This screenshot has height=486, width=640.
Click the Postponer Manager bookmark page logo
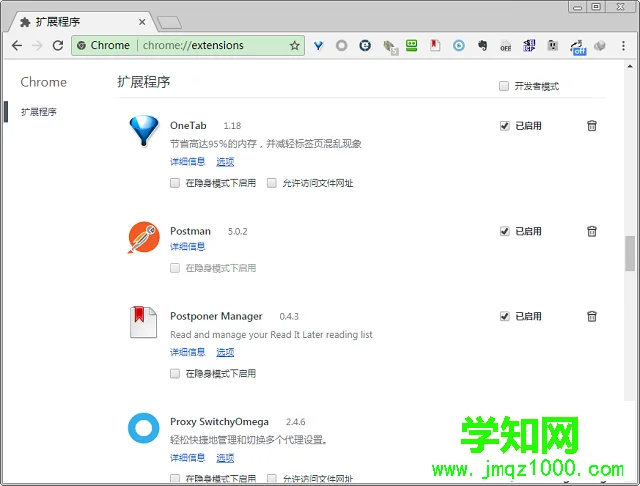click(x=143, y=322)
